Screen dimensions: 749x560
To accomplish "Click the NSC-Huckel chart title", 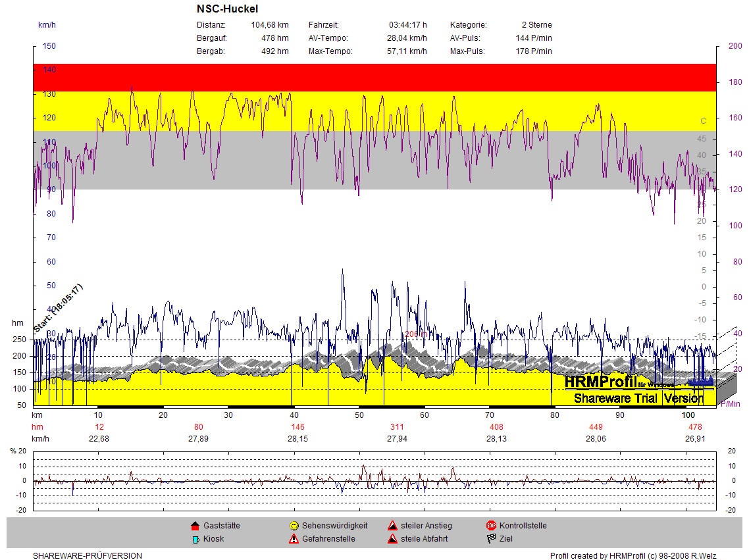I will coord(227,9).
